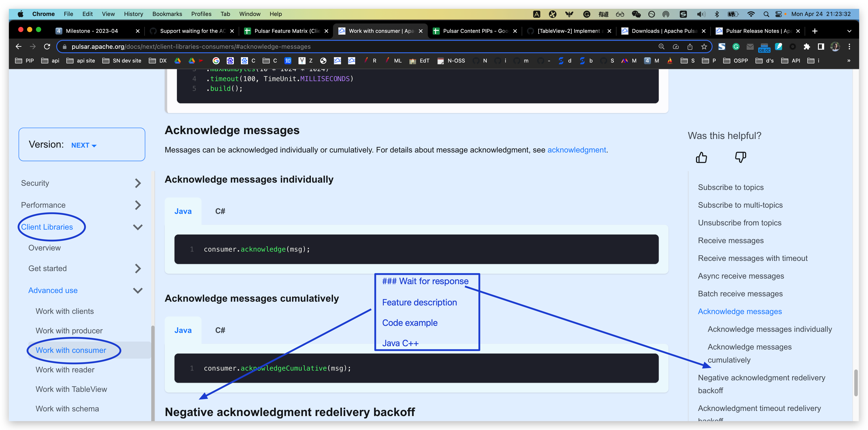Click the thumbs up helpful icon
This screenshot has width=868, height=430.
tap(701, 157)
